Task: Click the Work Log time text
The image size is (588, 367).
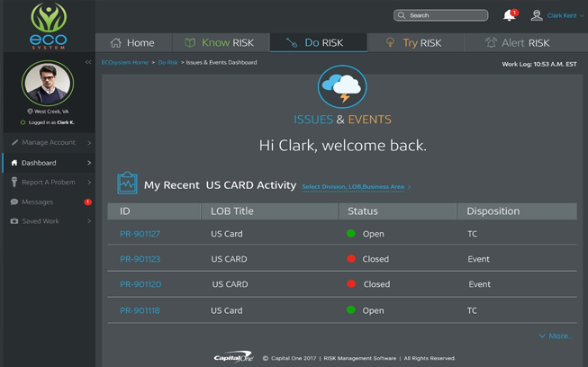Action: tap(539, 64)
